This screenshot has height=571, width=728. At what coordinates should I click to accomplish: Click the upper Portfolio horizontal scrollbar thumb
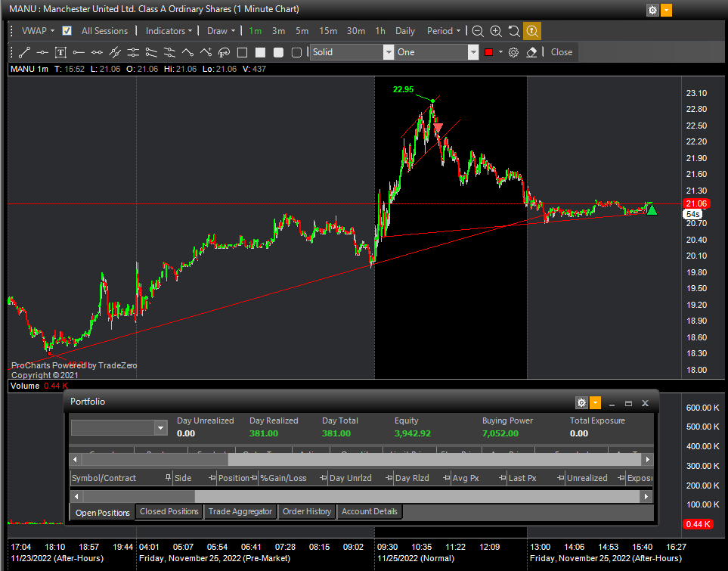[x=155, y=460]
